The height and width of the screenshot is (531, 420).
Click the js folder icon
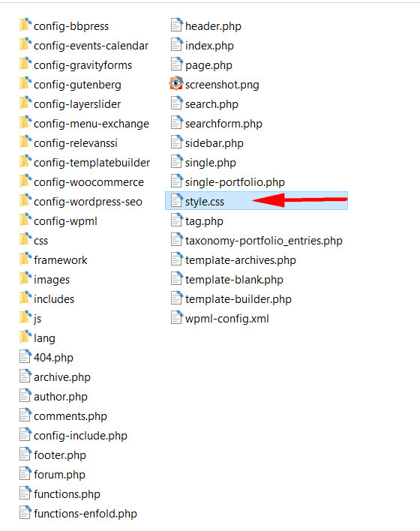tap(25, 318)
